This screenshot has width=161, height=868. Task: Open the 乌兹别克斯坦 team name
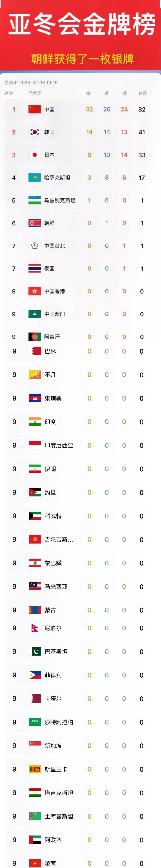60,200
